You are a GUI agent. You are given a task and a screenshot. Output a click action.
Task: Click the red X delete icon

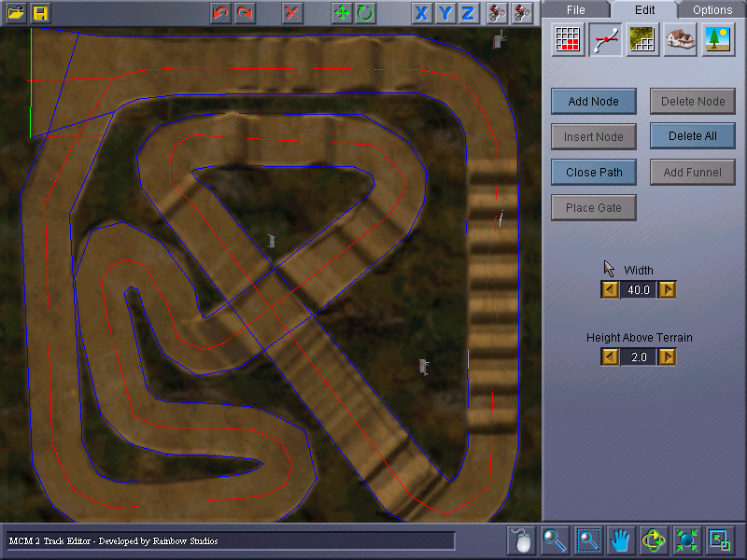(291, 13)
